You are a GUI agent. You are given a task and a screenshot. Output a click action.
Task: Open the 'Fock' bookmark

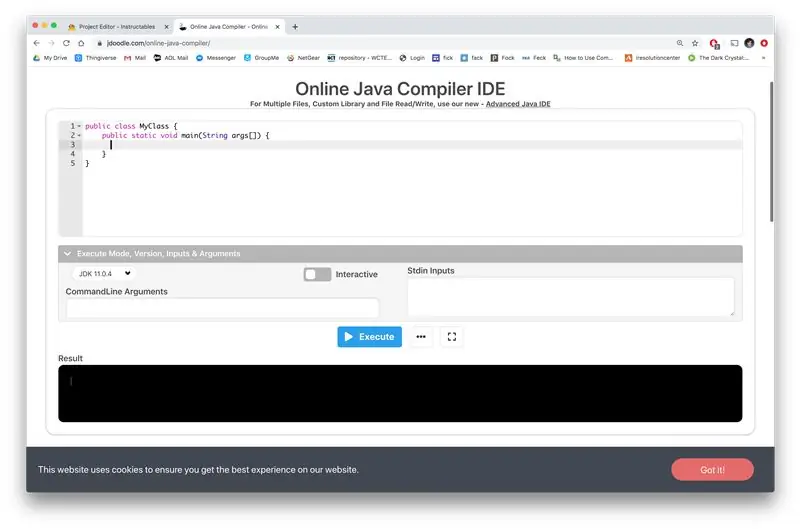click(503, 58)
